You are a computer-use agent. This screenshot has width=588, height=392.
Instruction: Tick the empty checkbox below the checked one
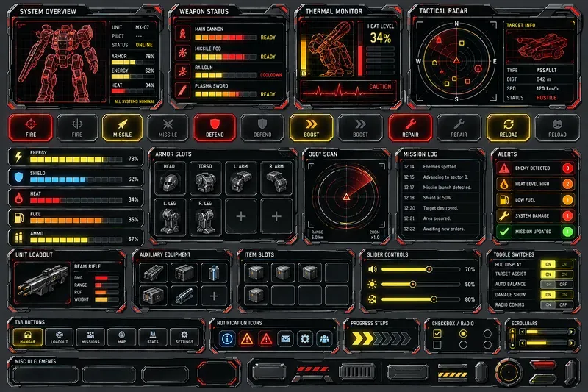pos(437,344)
